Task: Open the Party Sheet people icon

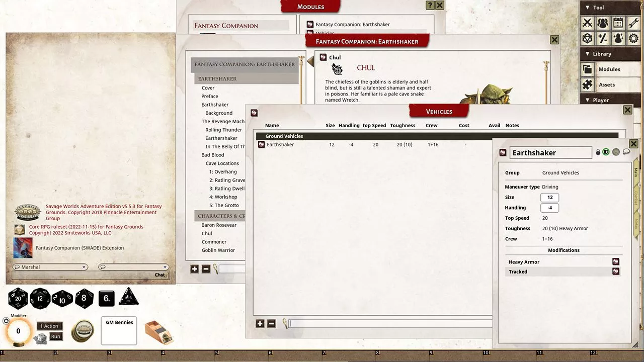Action: (603, 23)
